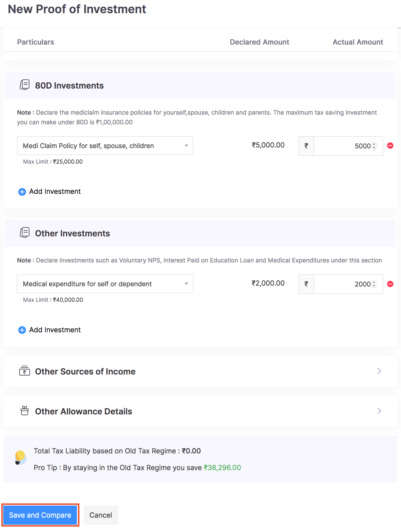
Task: Click the Cancel button
Action: click(x=101, y=515)
